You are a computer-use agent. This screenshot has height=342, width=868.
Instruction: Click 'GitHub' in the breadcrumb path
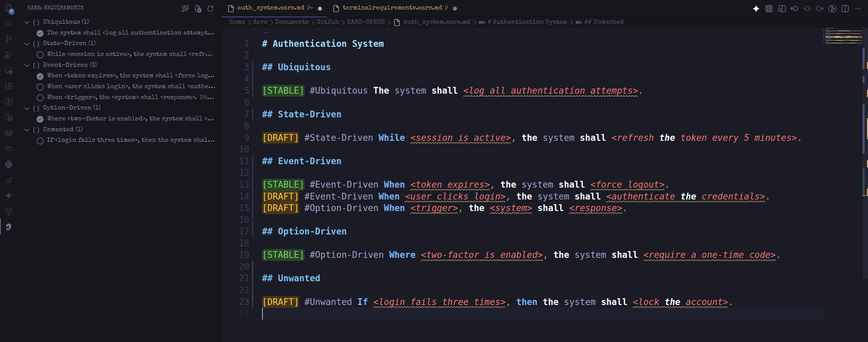click(328, 22)
